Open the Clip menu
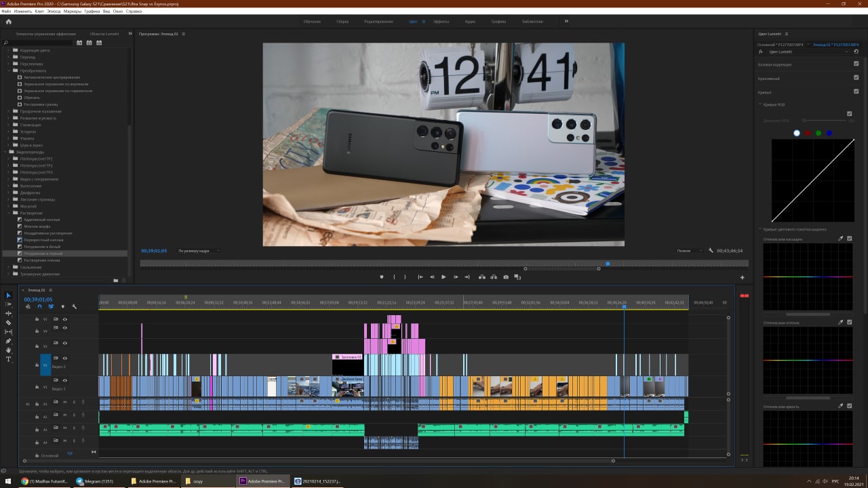Screen dimensions: 868x488 39,12
